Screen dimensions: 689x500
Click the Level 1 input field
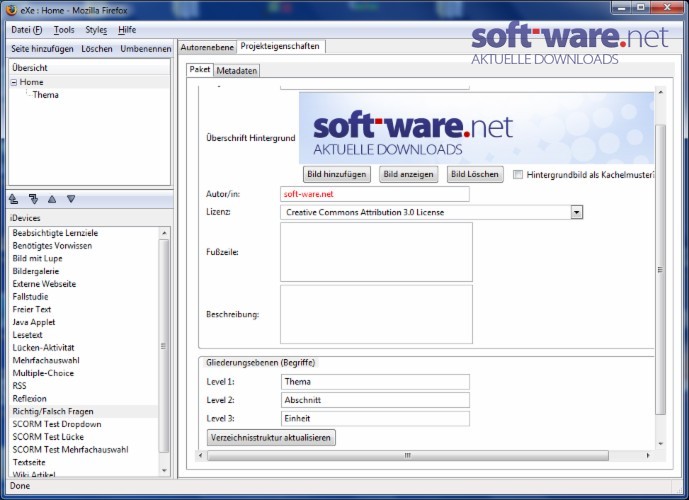[375, 382]
